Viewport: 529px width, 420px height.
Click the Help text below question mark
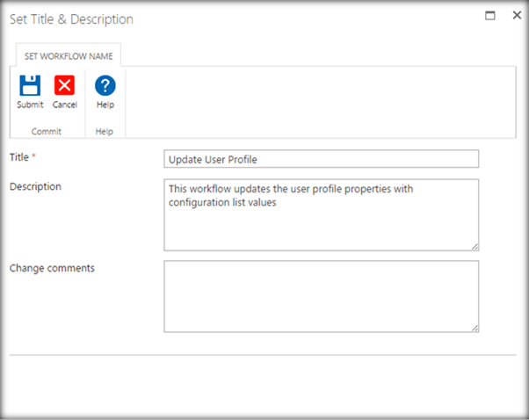(105, 105)
